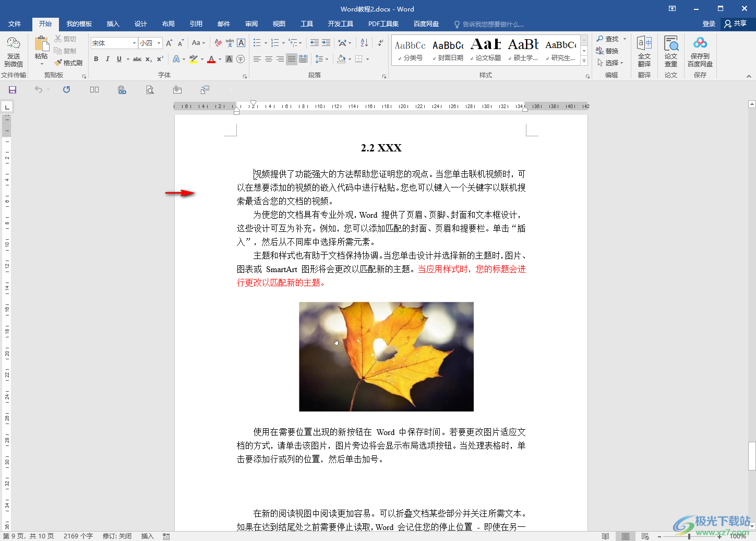Viewport: 756px width, 541px height.
Task: Click the 剪切 cut scissors button
Action: pyautogui.click(x=65, y=39)
